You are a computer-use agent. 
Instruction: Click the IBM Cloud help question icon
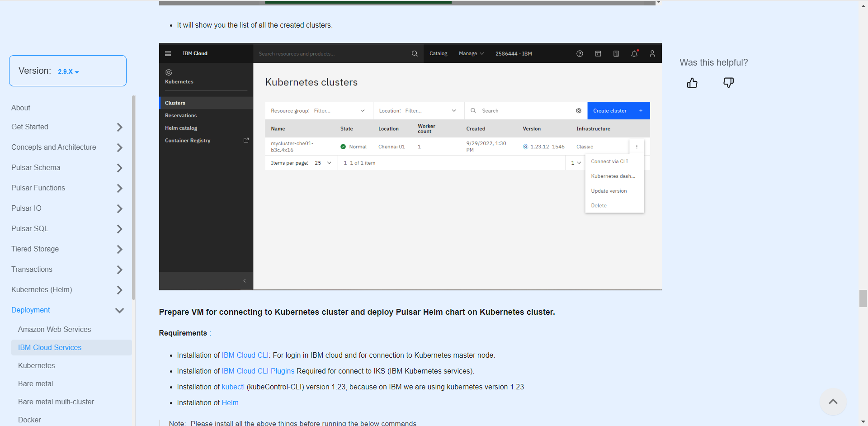click(x=580, y=53)
